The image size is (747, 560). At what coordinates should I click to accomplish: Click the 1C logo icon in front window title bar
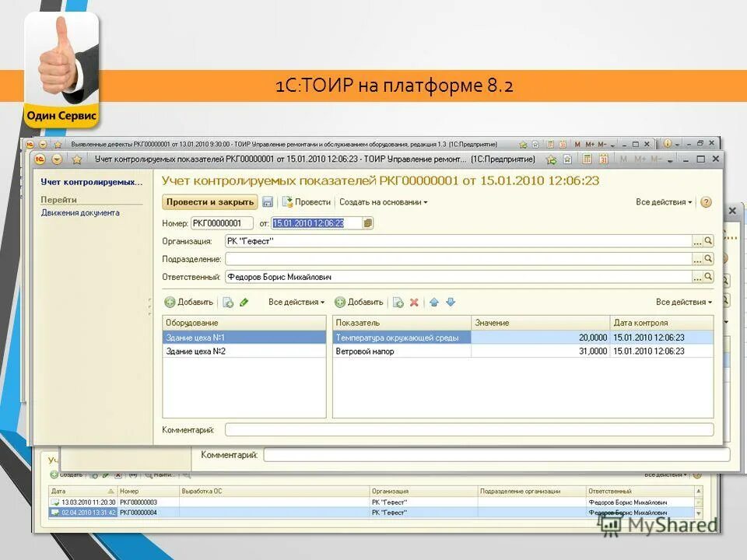pyautogui.click(x=40, y=159)
